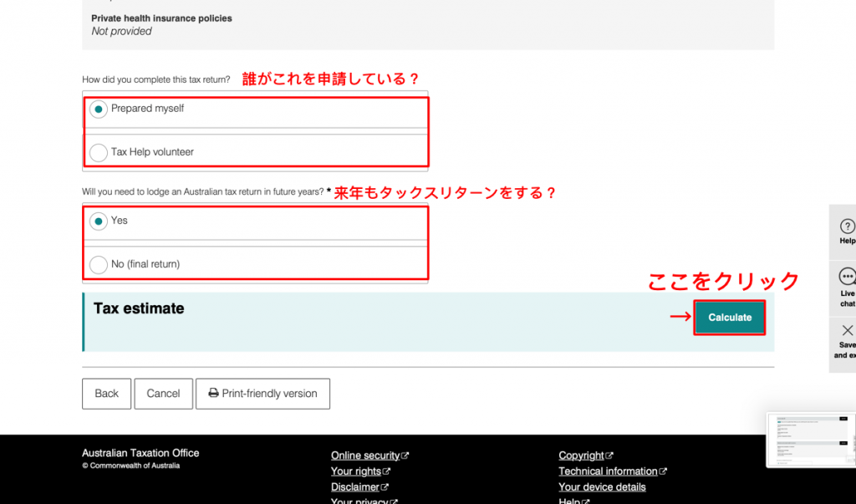
Task: Select the 'Prepared myself' radio option
Action: tap(99, 109)
